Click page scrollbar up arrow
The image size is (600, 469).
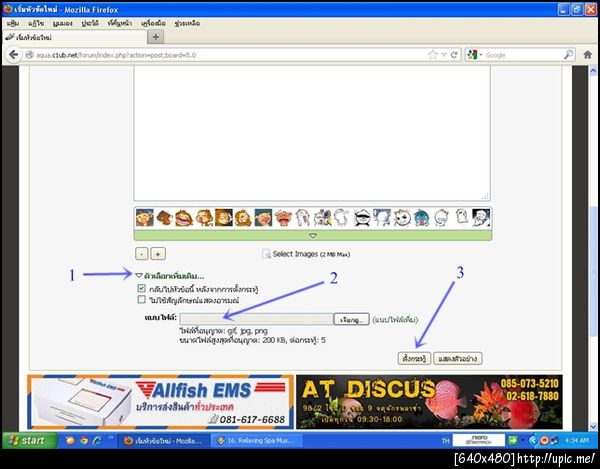click(x=593, y=71)
